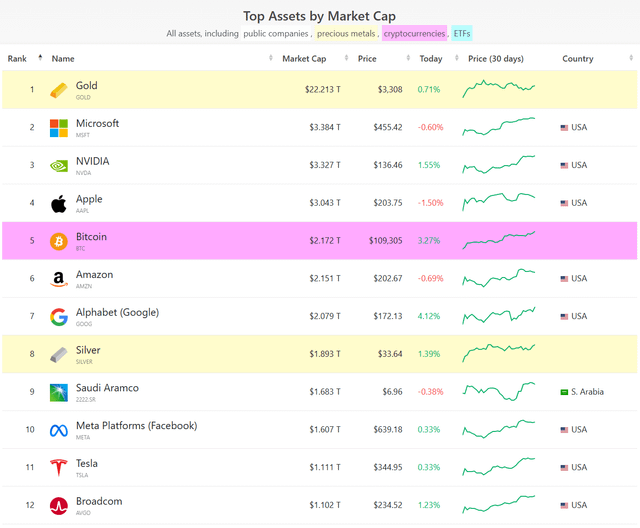The width and height of the screenshot is (640, 528).
Task: Click USA flag in Alphabet row
Action: tap(564, 317)
